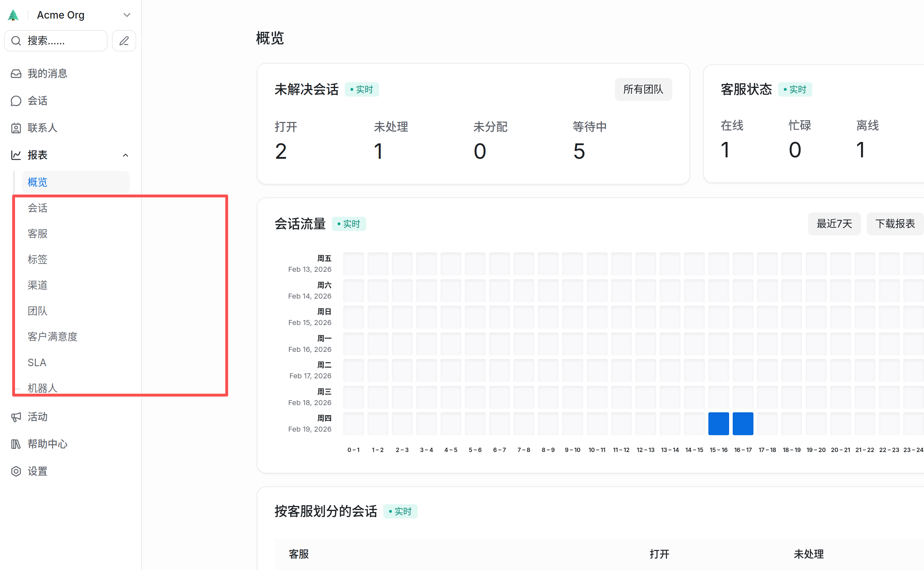Open 设置 settings icon
924x570 pixels.
pos(16,471)
